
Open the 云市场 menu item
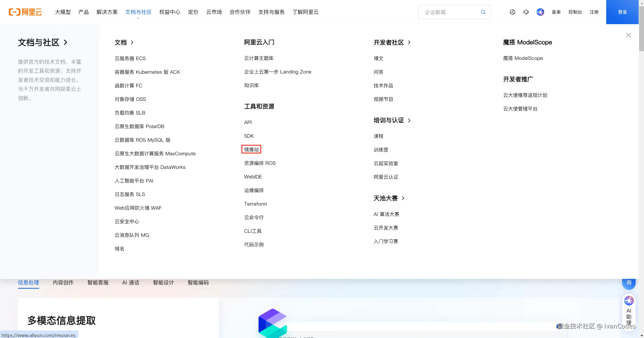(x=214, y=12)
